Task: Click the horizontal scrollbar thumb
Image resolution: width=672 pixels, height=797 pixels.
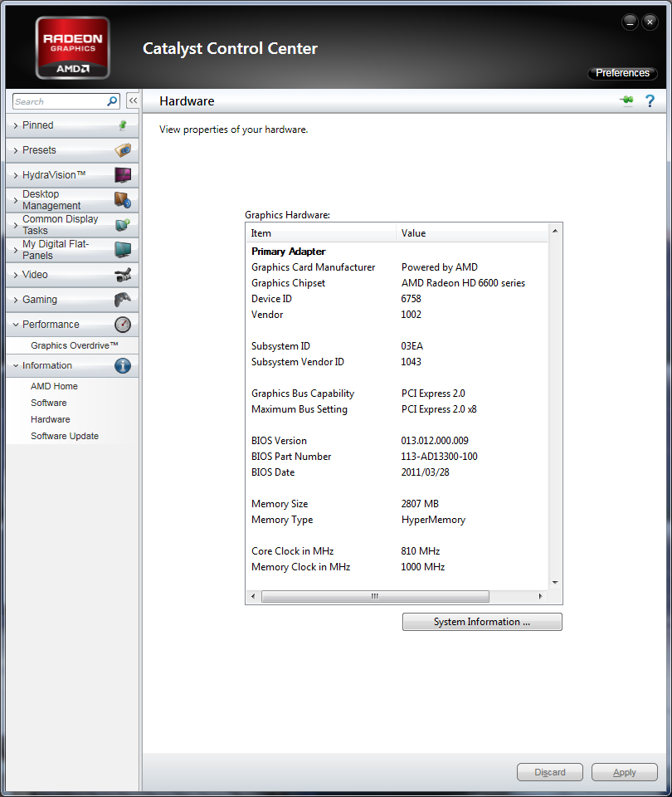Action: pyautogui.click(x=375, y=596)
